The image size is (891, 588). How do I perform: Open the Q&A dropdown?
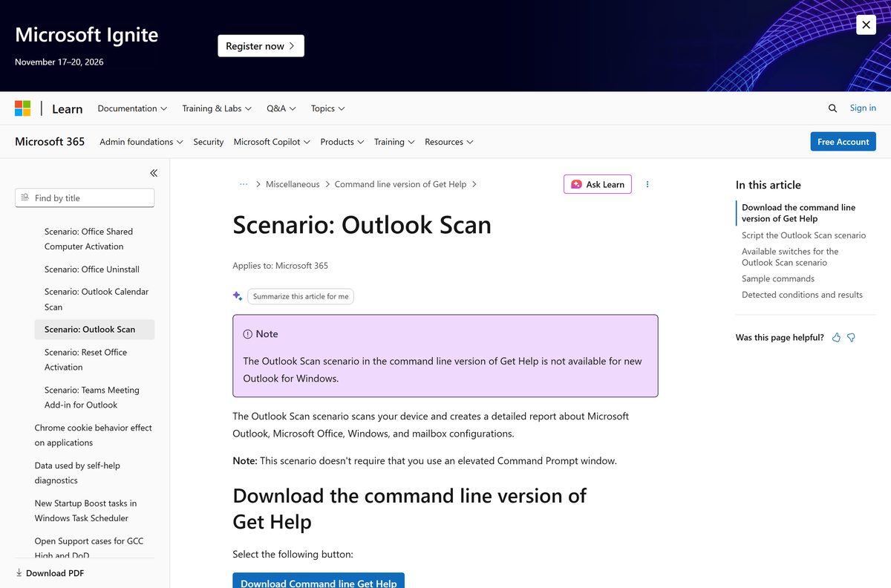pos(281,108)
